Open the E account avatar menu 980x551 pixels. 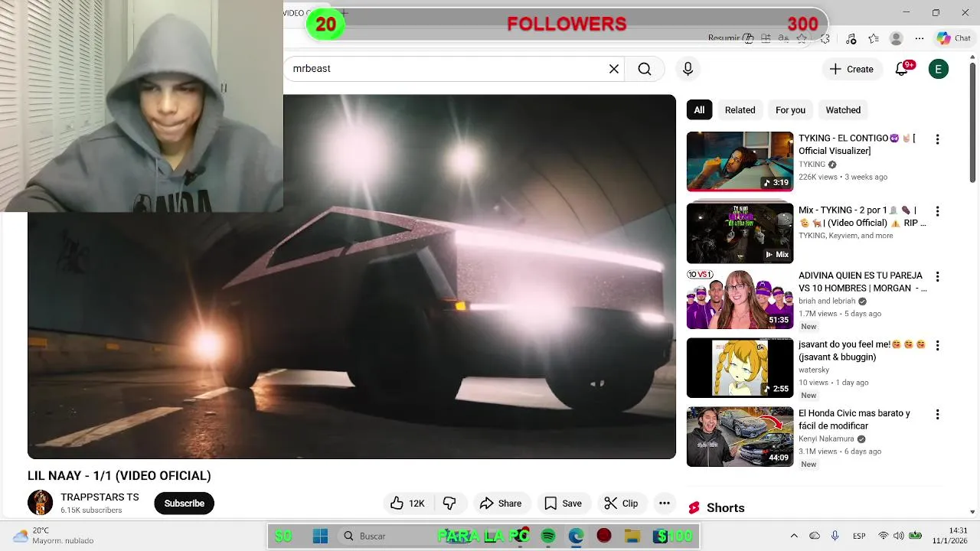(939, 69)
